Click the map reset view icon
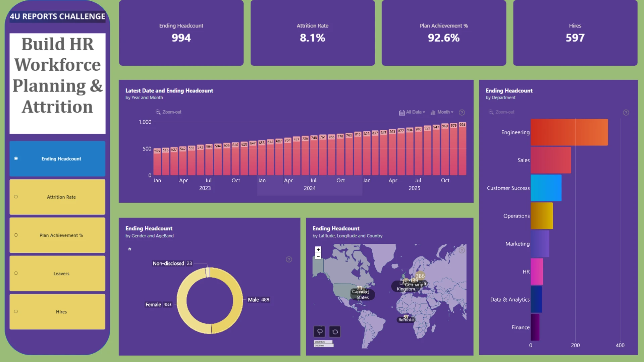The height and width of the screenshot is (362, 644). [x=335, y=332]
